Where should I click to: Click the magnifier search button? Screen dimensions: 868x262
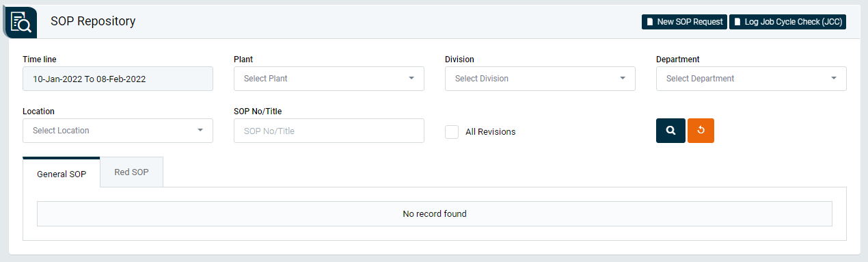670,131
